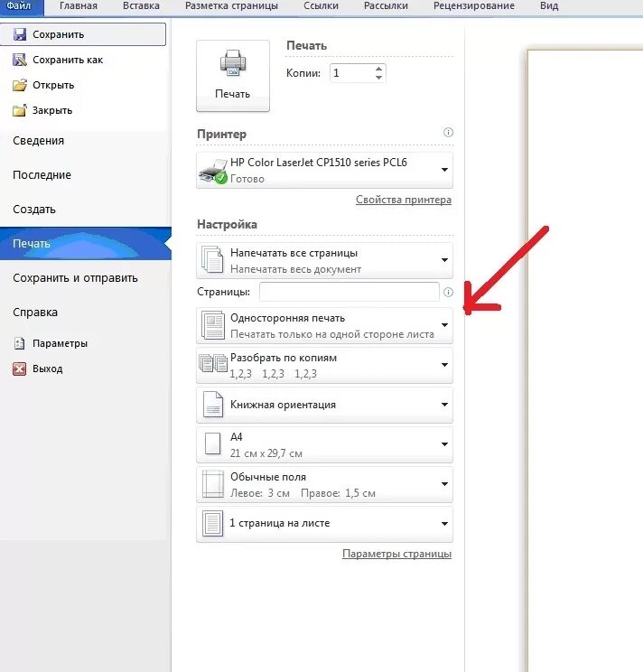Select the highlighted Печать sidebar item
Viewport: 643px width, 672px height.
(86, 244)
